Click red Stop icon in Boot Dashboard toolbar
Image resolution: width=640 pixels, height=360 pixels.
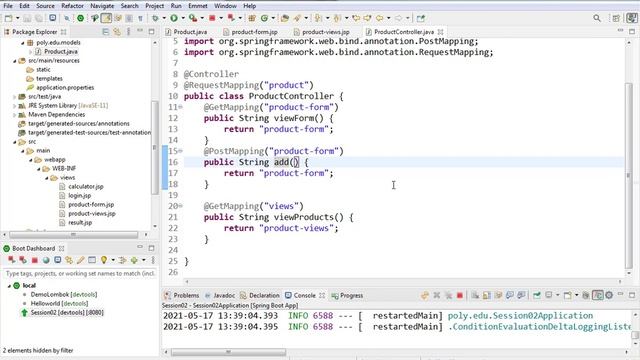pyautogui.click(x=35, y=260)
